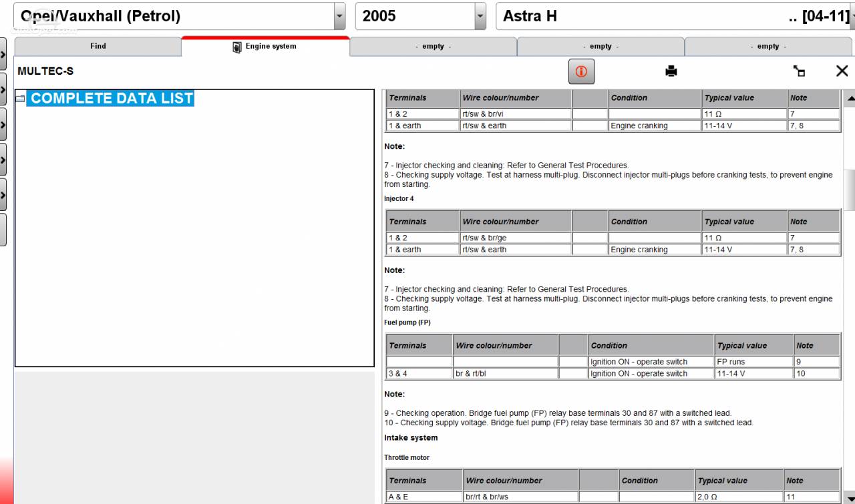Click the br/rt & br/ws cell
The height and width of the screenshot is (504, 855).
click(520, 497)
